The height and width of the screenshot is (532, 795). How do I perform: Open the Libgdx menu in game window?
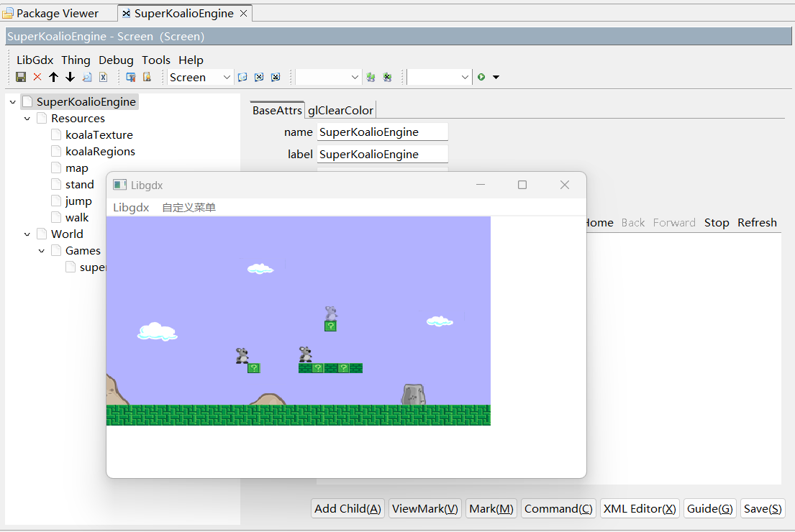click(x=131, y=208)
